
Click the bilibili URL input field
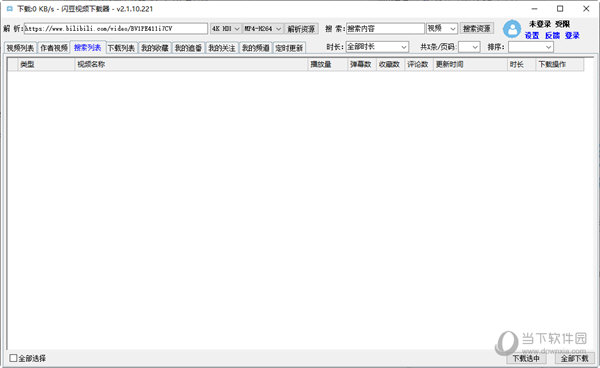tap(116, 29)
